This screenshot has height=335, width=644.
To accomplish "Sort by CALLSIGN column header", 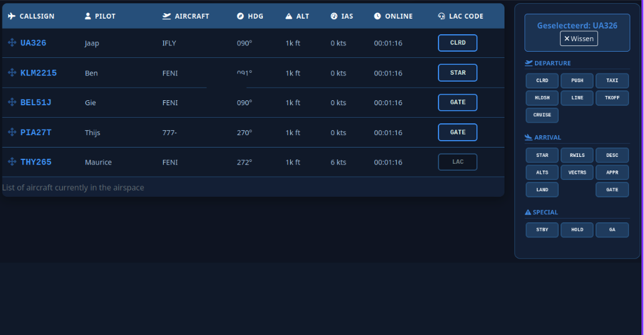I will point(37,16).
